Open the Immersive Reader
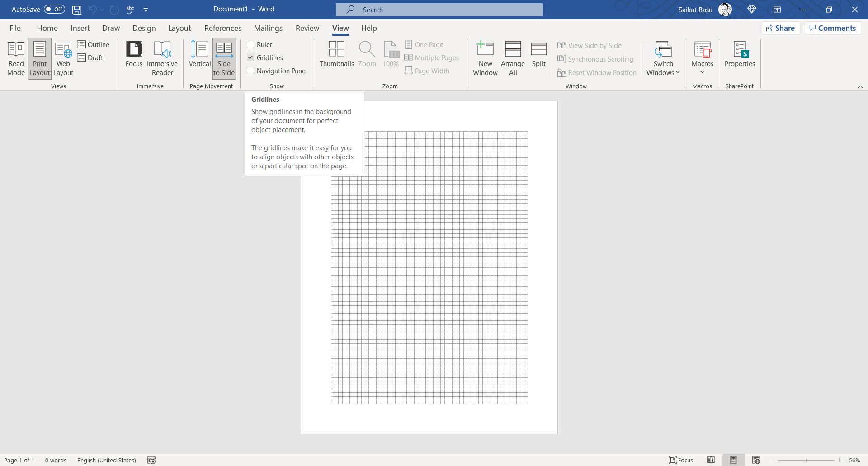Image resolution: width=868 pixels, height=466 pixels. 162,58
